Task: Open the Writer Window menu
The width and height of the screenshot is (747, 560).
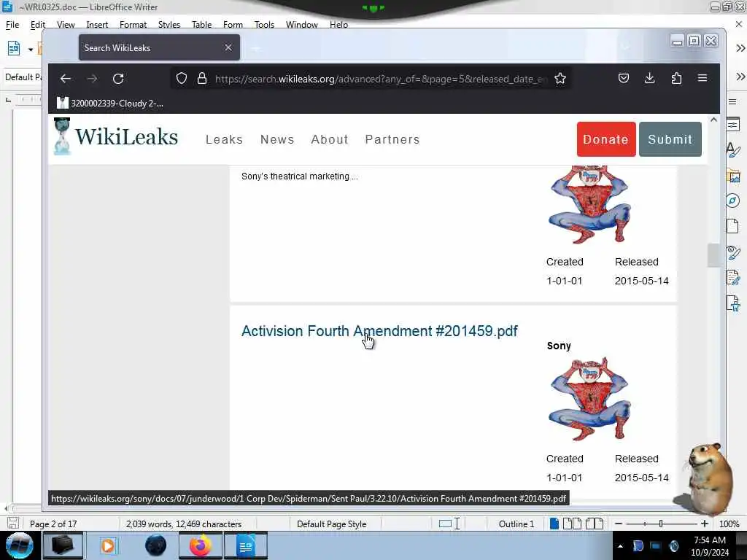Action: tap(301, 25)
